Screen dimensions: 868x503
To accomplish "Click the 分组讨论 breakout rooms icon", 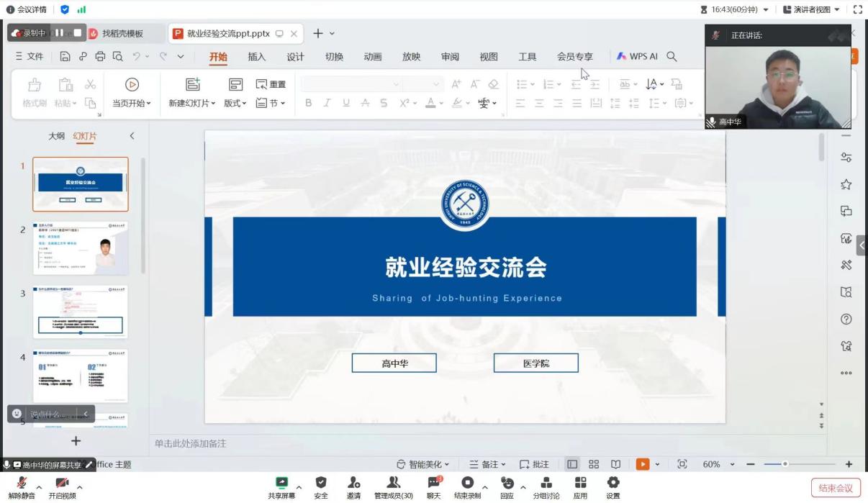I will (x=546, y=483).
